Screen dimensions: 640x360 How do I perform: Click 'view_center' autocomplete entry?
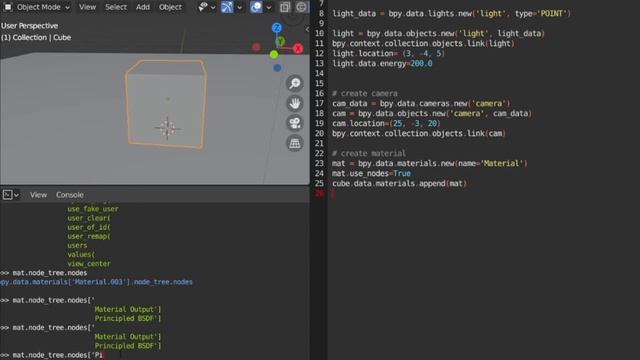89,264
